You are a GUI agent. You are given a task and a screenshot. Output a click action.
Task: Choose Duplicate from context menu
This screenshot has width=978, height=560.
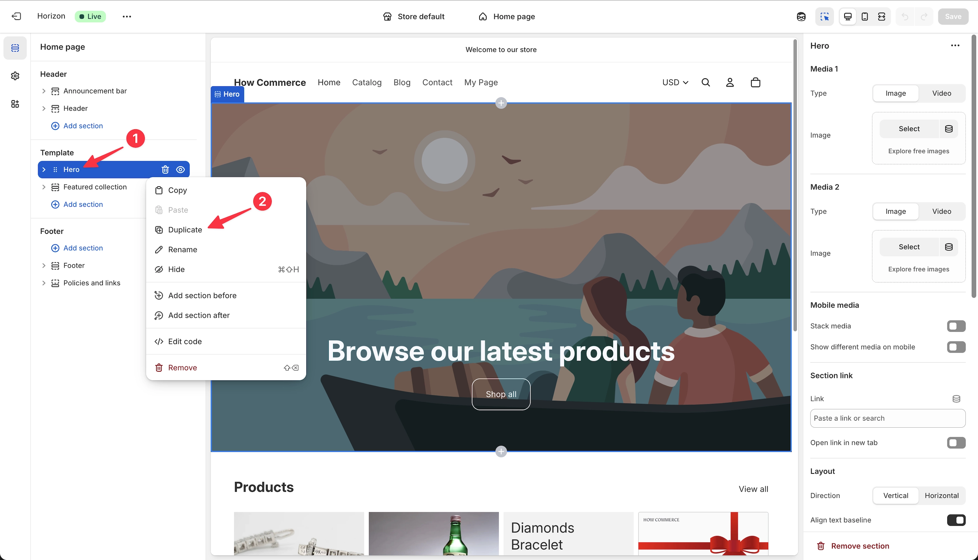pyautogui.click(x=226, y=230)
